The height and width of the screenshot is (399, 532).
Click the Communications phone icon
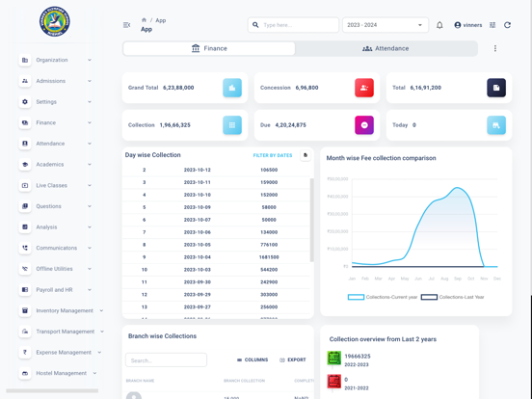25,248
